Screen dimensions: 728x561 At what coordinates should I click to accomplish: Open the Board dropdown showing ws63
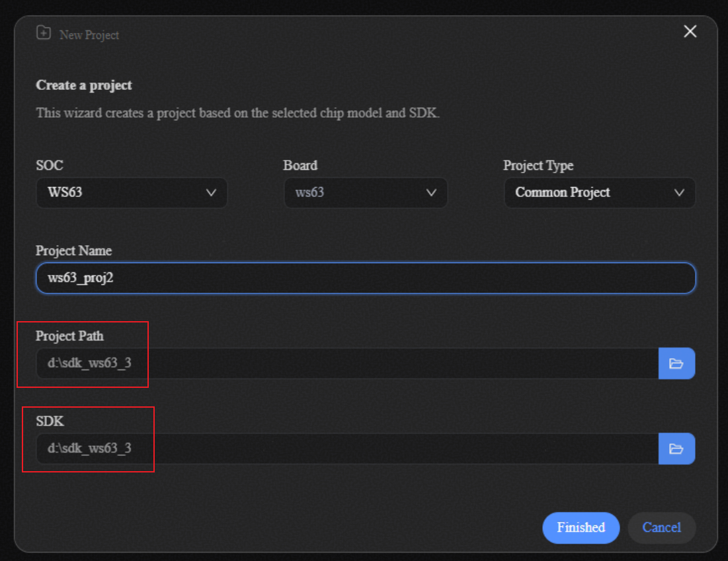click(x=365, y=193)
